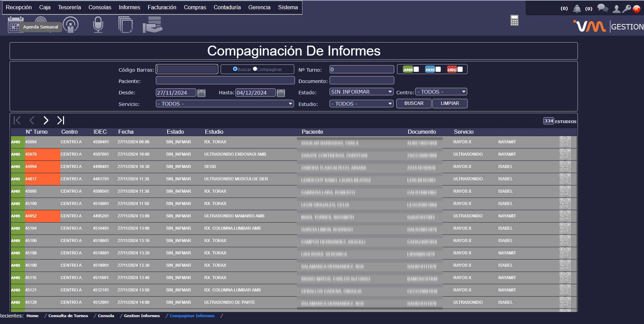Image resolution: width=644 pixels, height=324 pixels.
Task: Click QR code icon for turno 45104
Action: 565,228
